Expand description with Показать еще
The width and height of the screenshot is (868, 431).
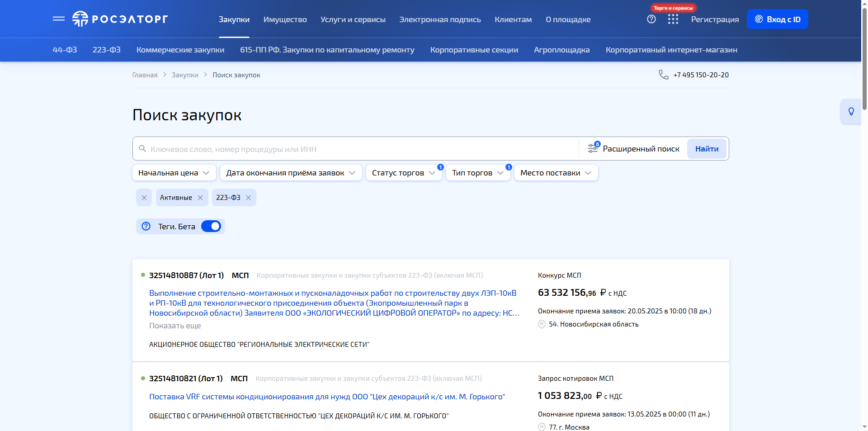click(x=175, y=326)
